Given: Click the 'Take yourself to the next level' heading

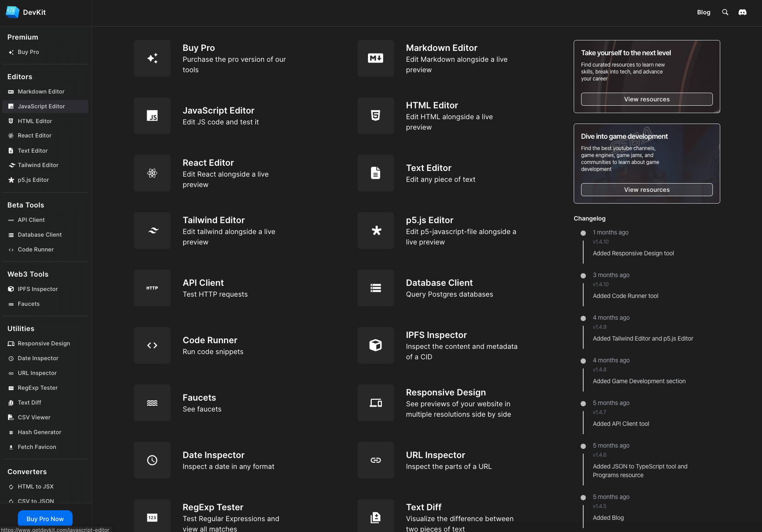Looking at the screenshot, I should pyautogui.click(x=626, y=53).
